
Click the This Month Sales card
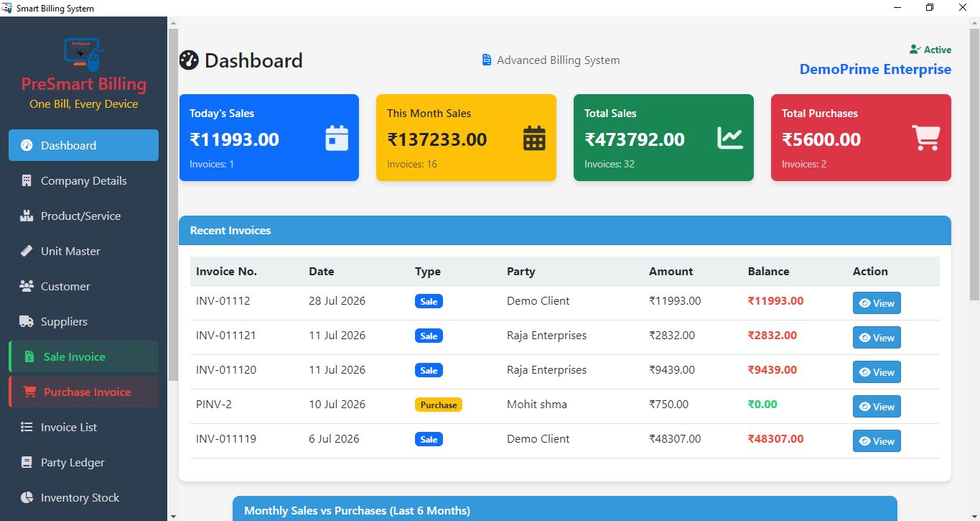point(466,137)
